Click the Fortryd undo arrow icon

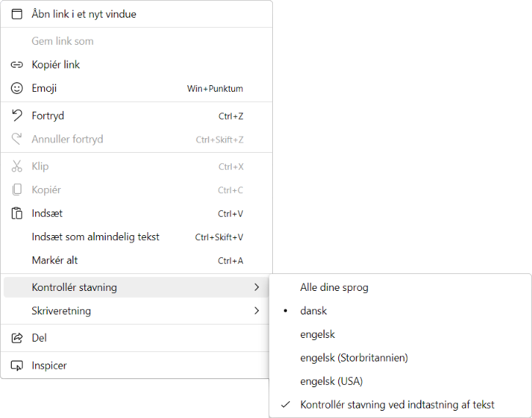17,115
